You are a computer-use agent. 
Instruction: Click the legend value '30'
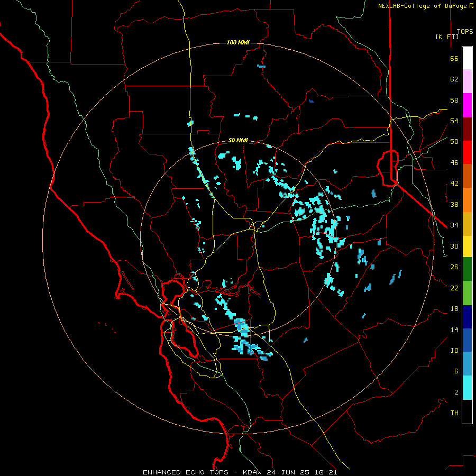[454, 246]
